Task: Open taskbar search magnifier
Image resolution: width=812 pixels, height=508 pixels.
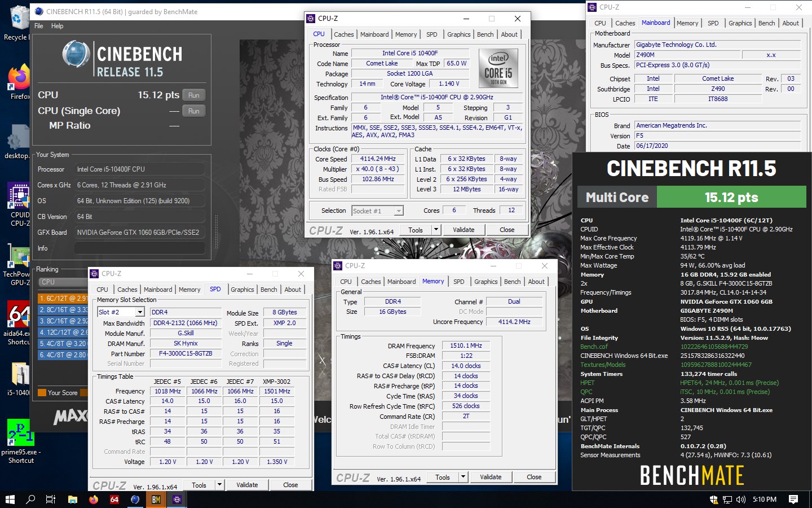Action: tap(30, 499)
